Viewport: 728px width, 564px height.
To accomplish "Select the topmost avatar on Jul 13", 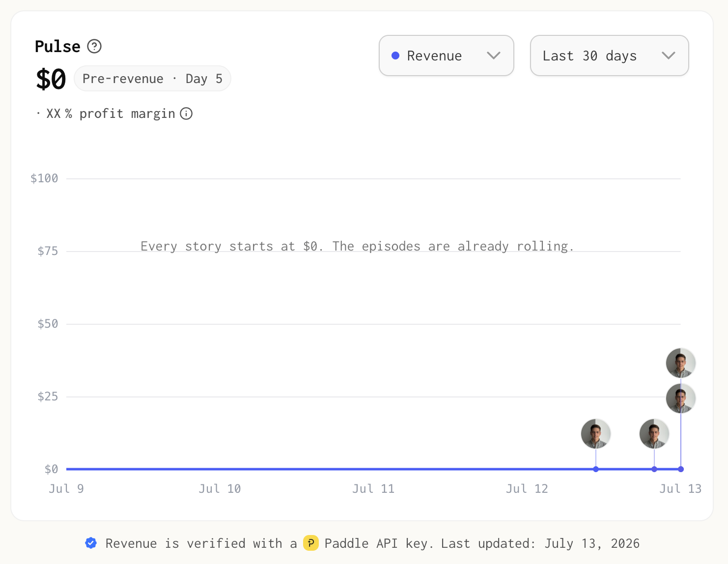I will pos(681,363).
